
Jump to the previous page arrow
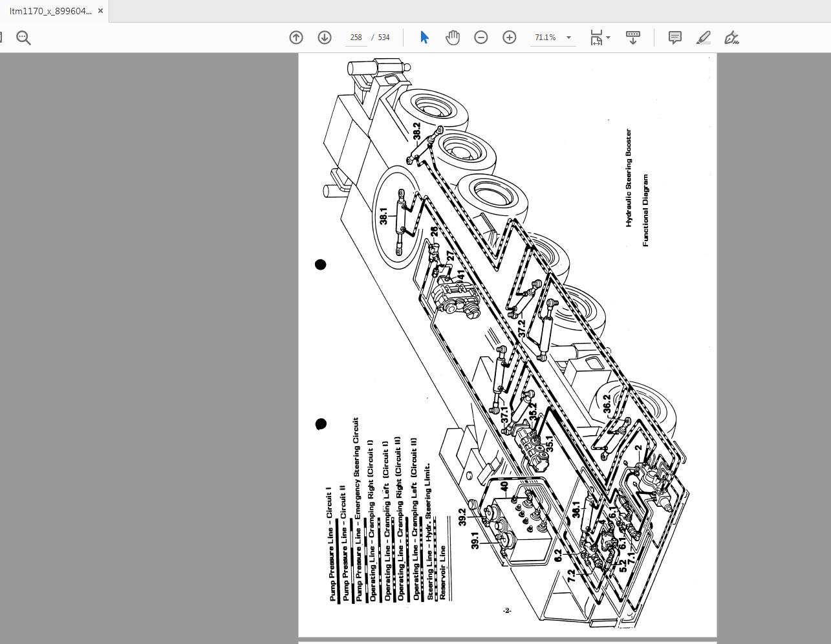[296, 38]
